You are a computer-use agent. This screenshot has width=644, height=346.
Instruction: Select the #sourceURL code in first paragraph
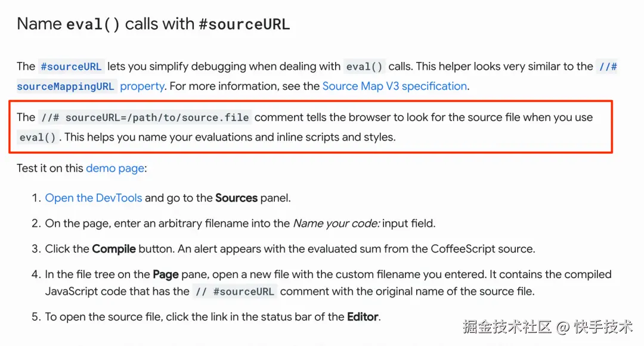71,66
